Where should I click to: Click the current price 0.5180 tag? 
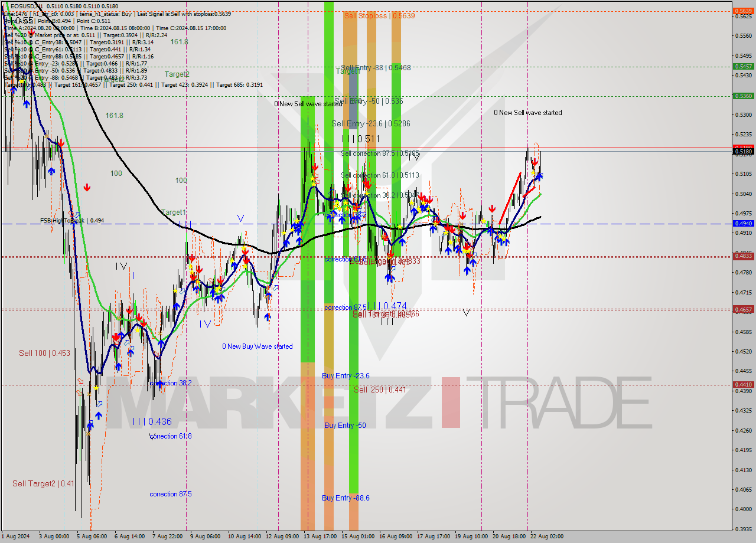[x=742, y=152]
